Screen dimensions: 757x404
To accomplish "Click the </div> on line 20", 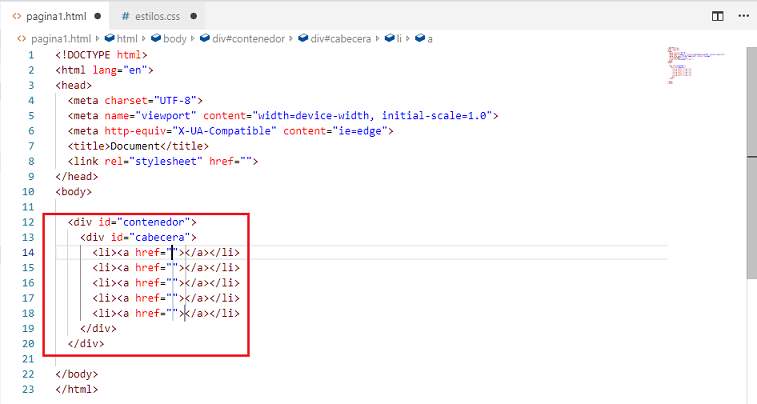I will (x=86, y=344).
